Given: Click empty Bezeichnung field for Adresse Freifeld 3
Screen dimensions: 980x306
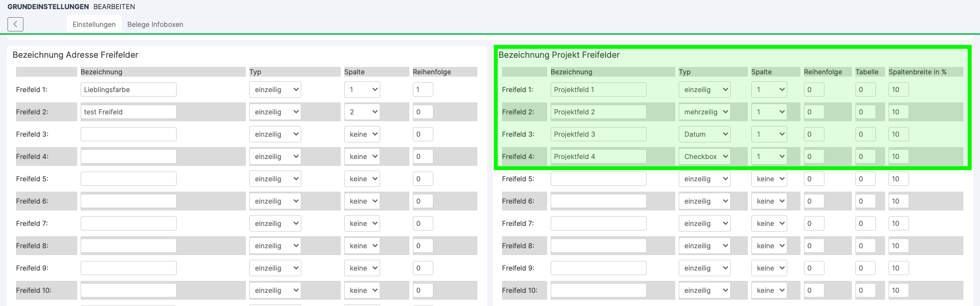Looking at the screenshot, I should 128,134.
